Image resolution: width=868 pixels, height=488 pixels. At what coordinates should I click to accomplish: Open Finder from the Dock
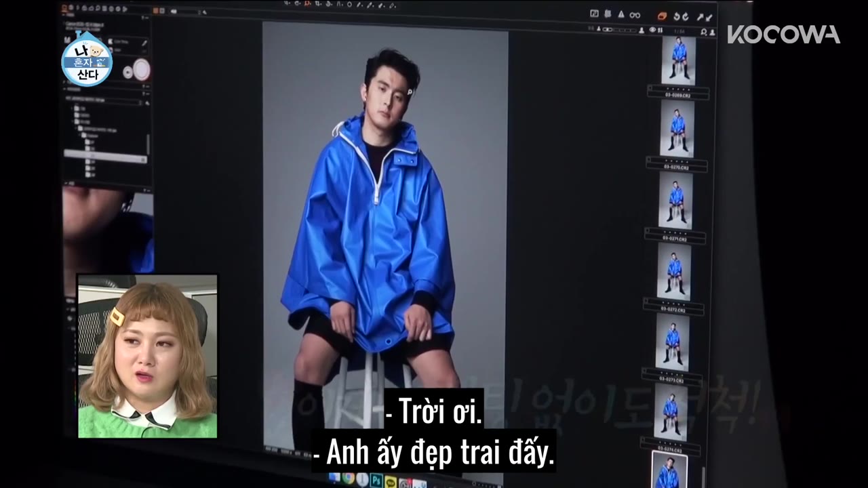[334, 477]
